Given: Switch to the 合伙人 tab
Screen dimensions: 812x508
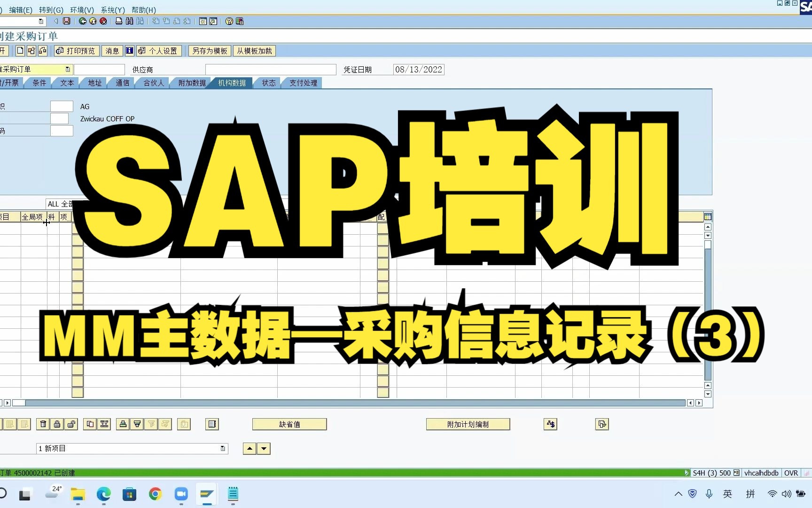Looking at the screenshot, I should point(154,83).
